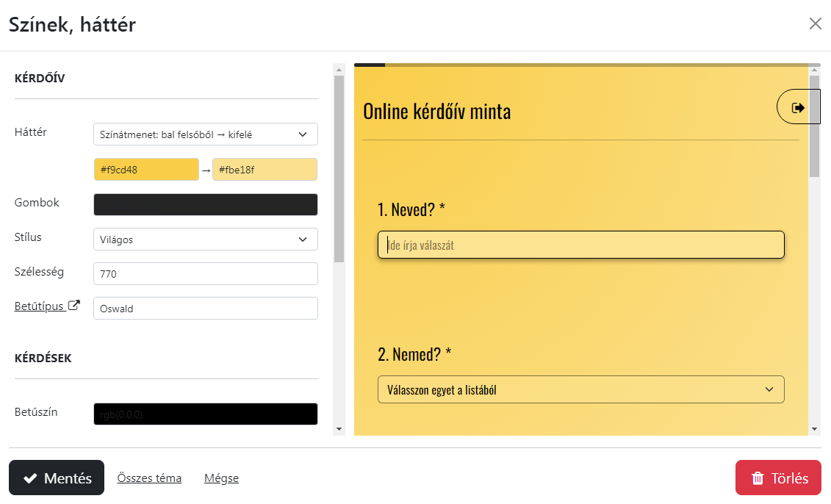Click the preview pane scrollbar thumb

point(815,126)
